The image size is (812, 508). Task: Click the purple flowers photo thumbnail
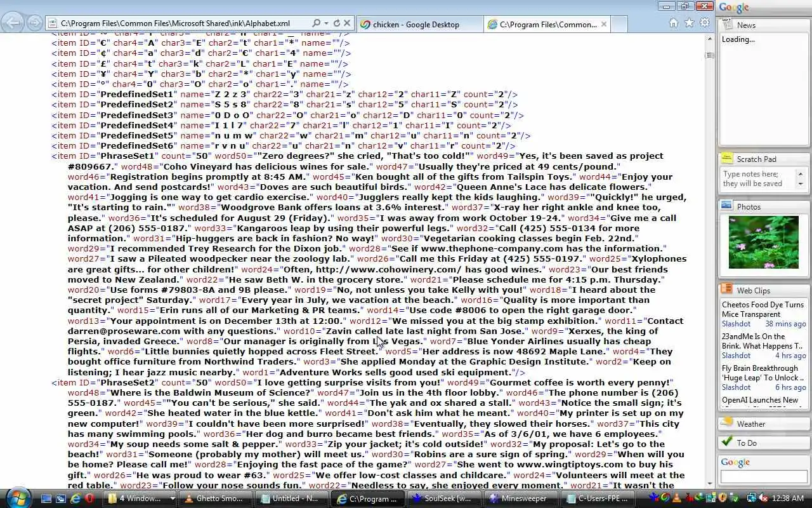point(764,242)
